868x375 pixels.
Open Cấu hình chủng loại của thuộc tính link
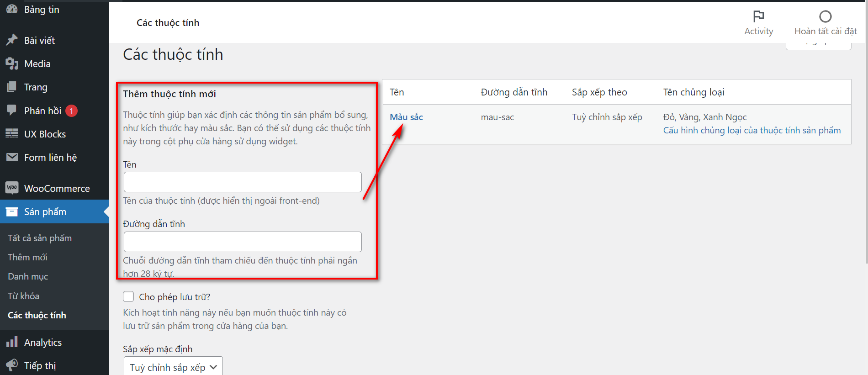pyautogui.click(x=752, y=130)
